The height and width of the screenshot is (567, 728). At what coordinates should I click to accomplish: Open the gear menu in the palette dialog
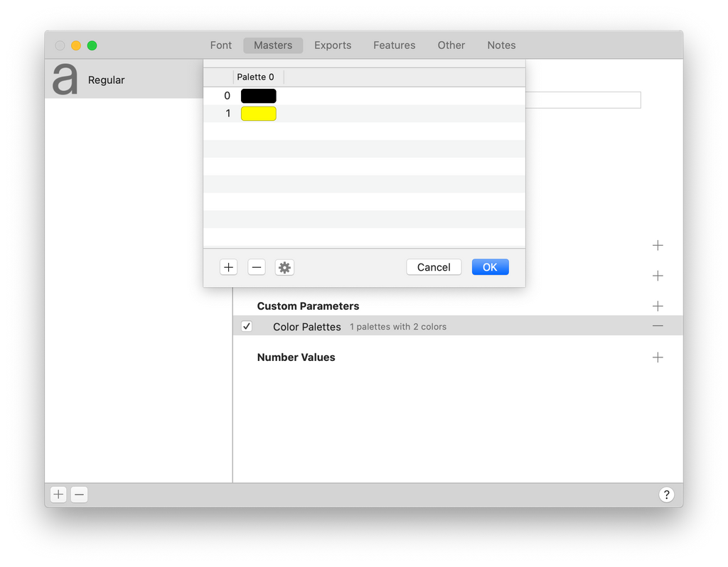point(284,266)
